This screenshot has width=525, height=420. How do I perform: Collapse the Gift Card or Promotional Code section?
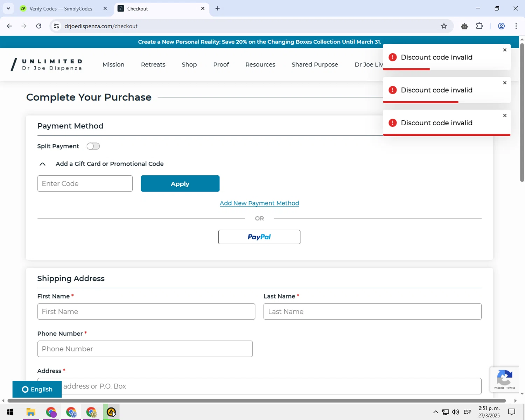point(42,164)
